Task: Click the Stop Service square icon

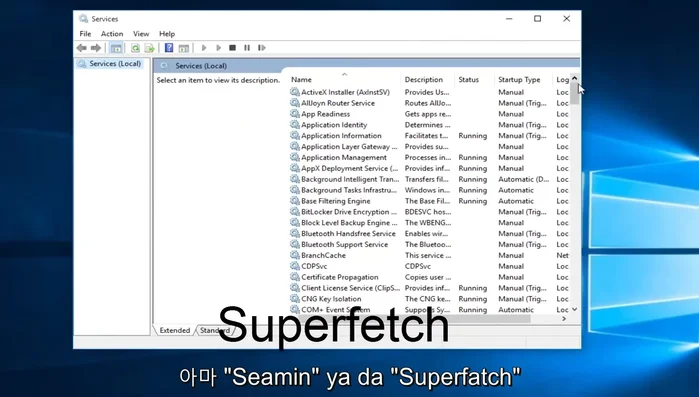Action: coord(232,48)
